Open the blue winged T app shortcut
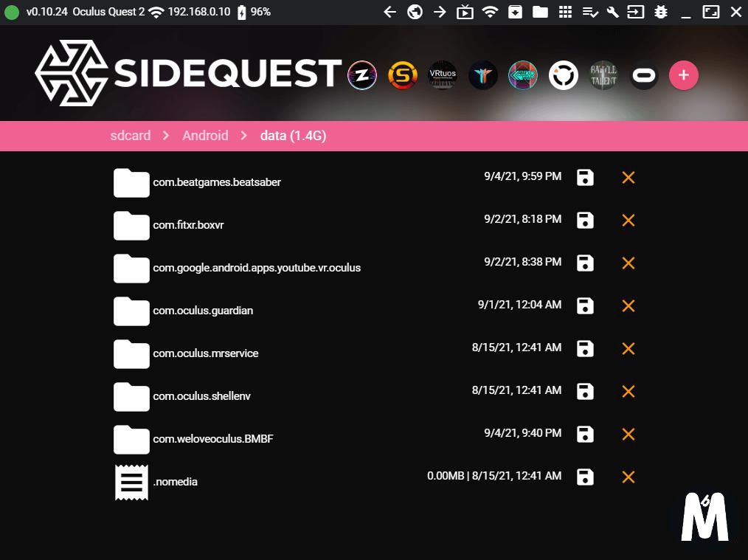Viewport: 748px width, 560px height. [x=482, y=75]
